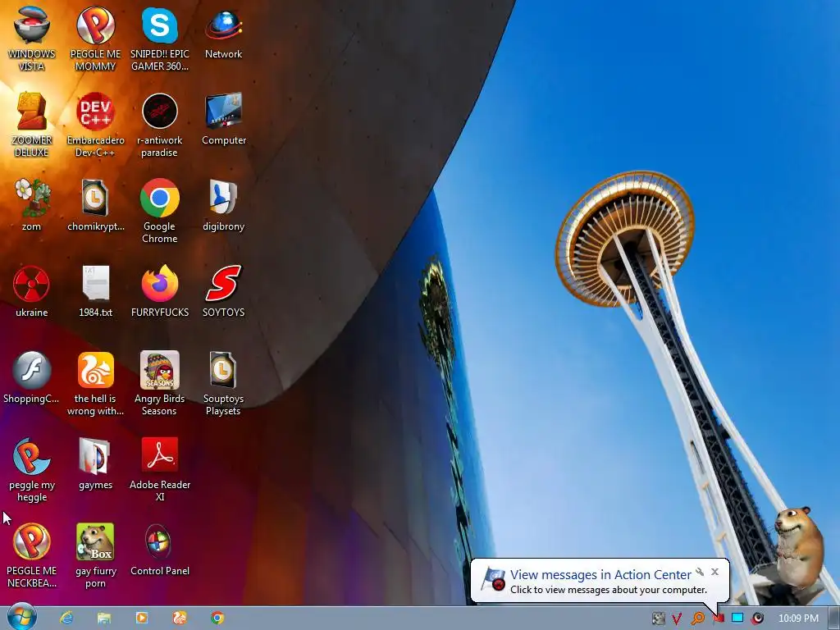The image size is (840, 630).
Task: Open the 10:09 PM clock
Action: (x=798, y=619)
